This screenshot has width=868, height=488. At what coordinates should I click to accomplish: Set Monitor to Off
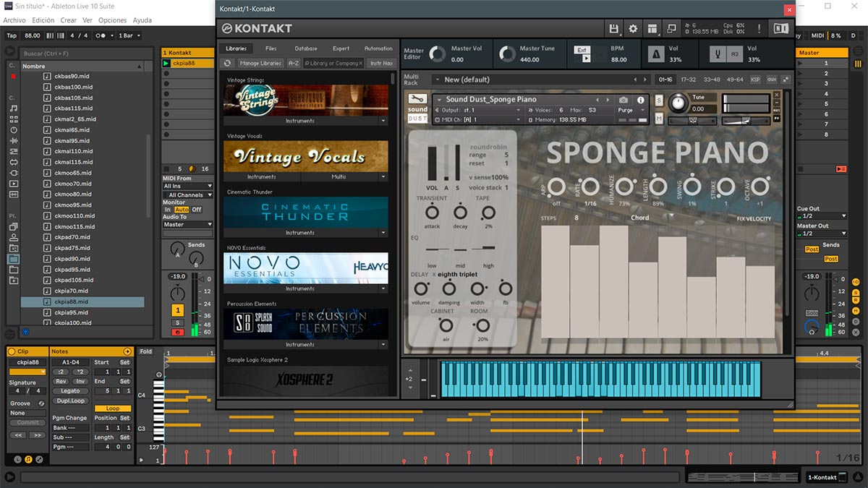[196, 210]
